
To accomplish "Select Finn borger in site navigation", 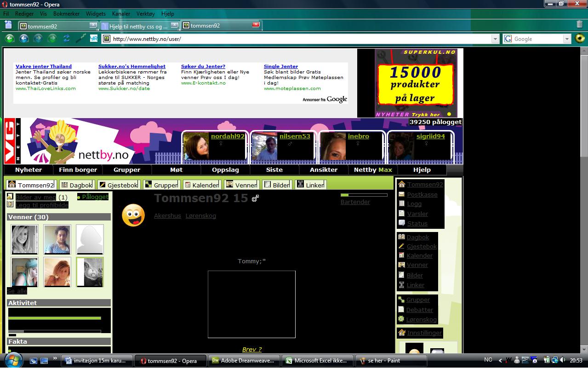I will pos(78,170).
